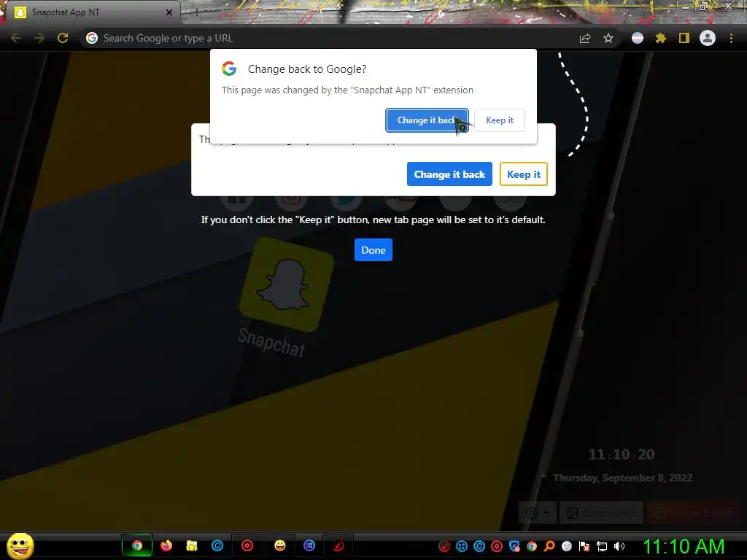
Task: Click the share-this-page icon in the address bar
Action: pyautogui.click(x=584, y=38)
